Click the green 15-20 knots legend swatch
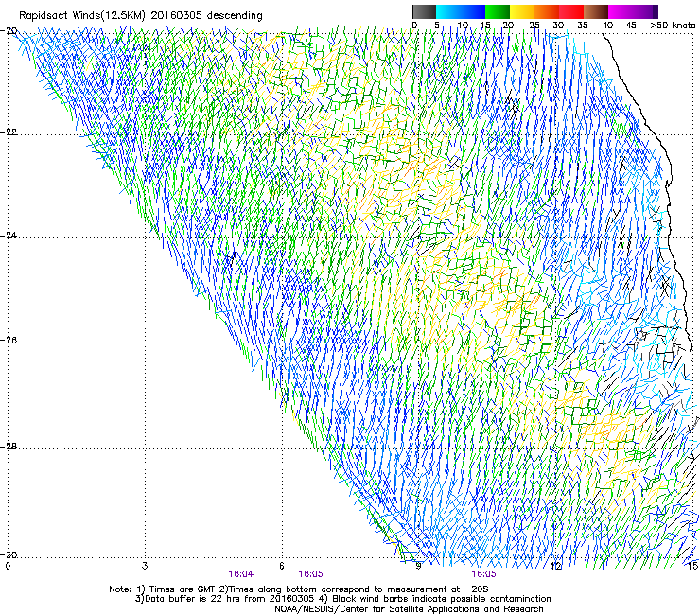This screenshot has height=615, width=700. pos(498,11)
